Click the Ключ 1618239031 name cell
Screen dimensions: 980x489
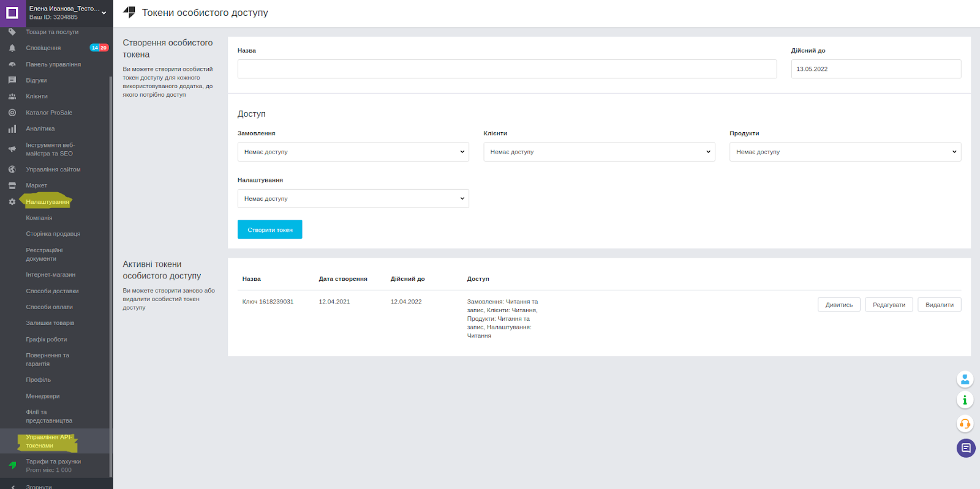(x=268, y=302)
